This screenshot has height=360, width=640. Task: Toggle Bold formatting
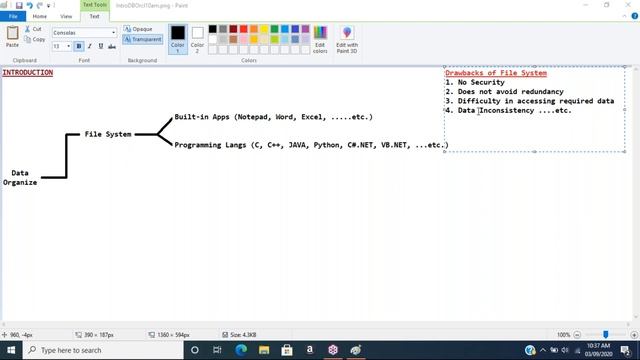tap(79, 46)
